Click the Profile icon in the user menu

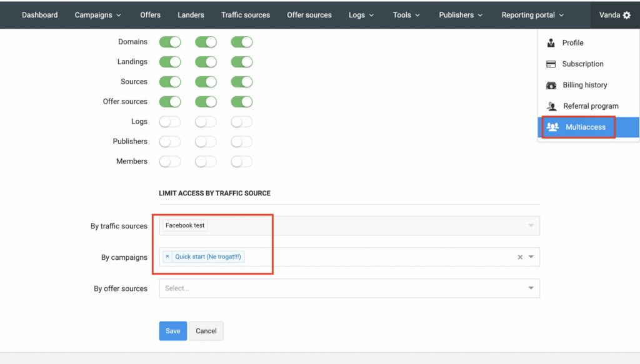[x=552, y=42]
